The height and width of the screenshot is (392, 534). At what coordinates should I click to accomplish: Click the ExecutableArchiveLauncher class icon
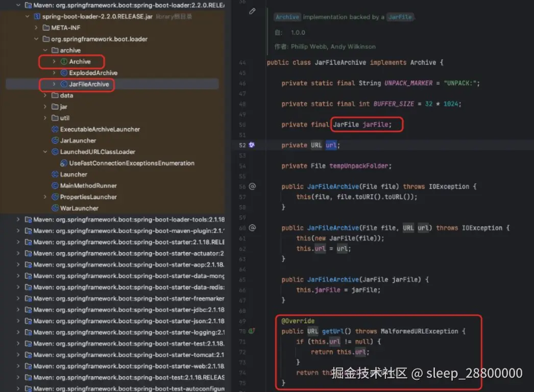[x=55, y=129]
